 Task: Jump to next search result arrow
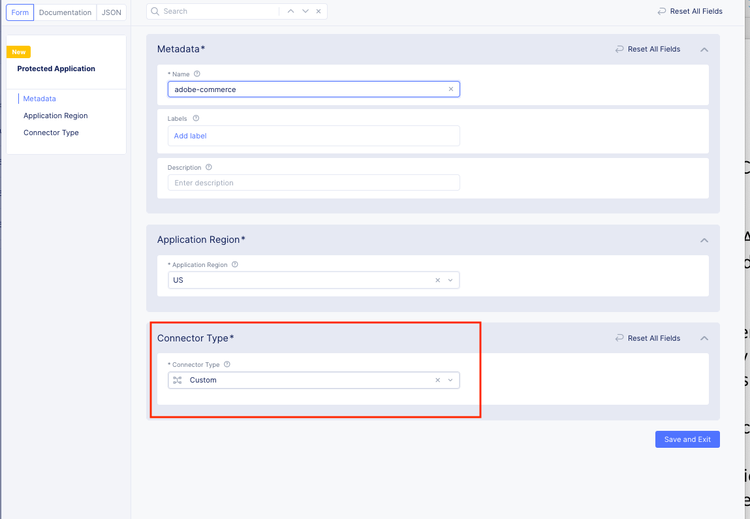tap(305, 11)
